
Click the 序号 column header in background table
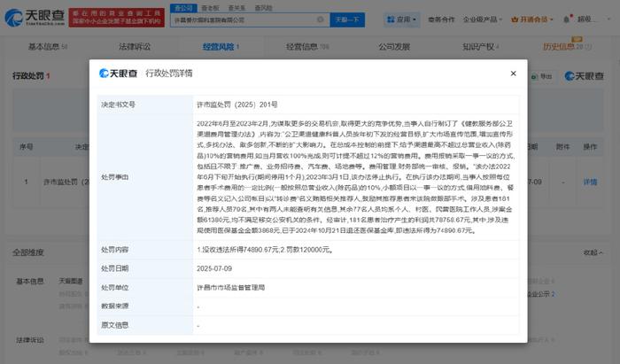coord(26,147)
